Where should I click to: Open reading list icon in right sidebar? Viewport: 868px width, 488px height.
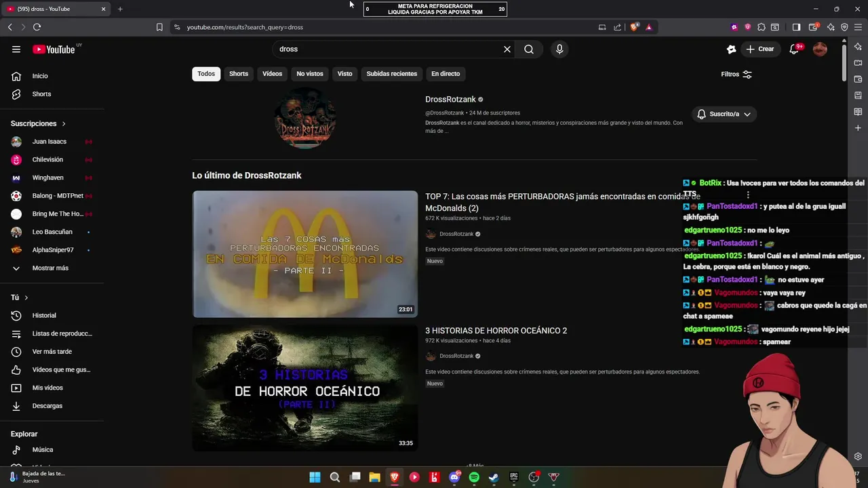pos(858,112)
